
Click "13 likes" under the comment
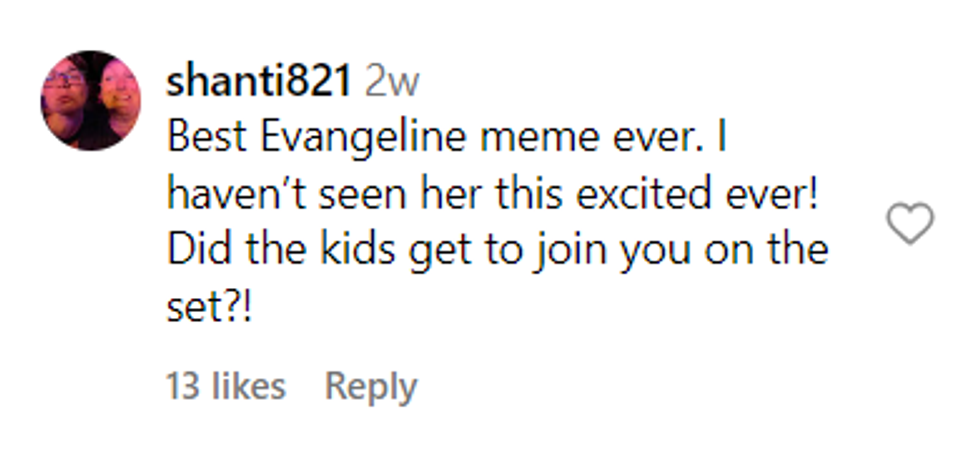pyautogui.click(x=225, y=387)
